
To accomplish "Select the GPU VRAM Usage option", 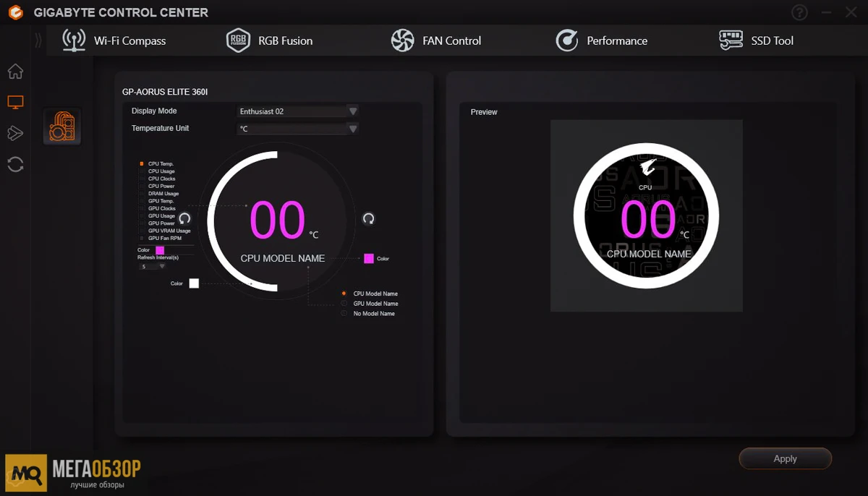I will (165, 231).
